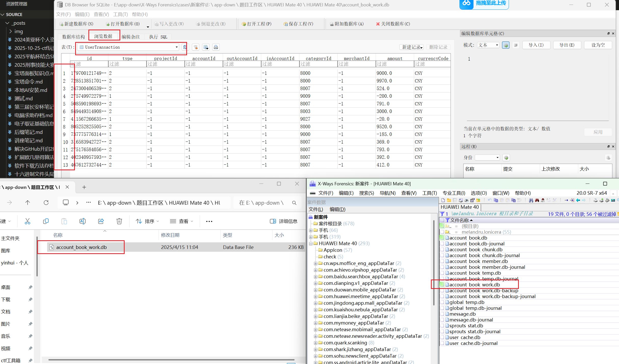
Task: Check the box next to account book.db-journal
Action: [443, 244]
